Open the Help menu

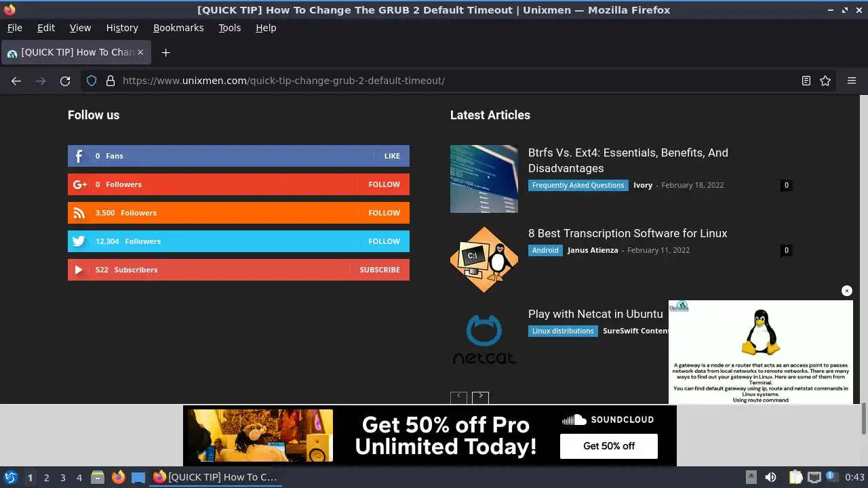(x=266, y=28)
